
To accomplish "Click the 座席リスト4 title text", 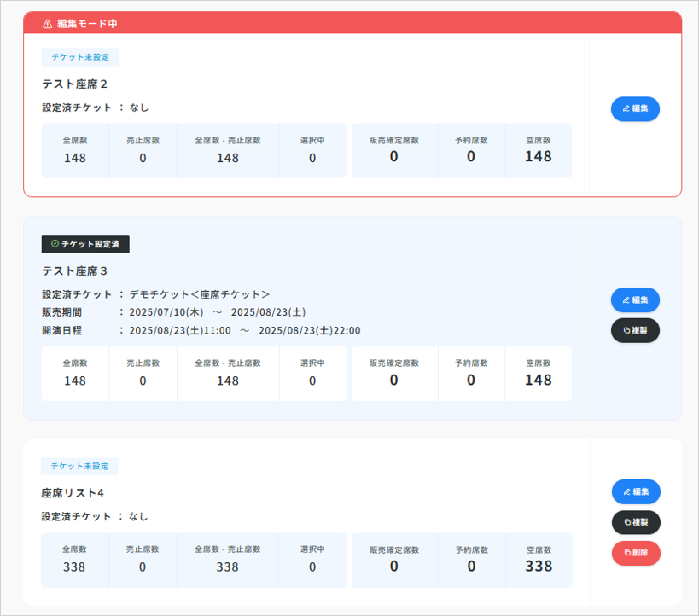I will point(72,493).
